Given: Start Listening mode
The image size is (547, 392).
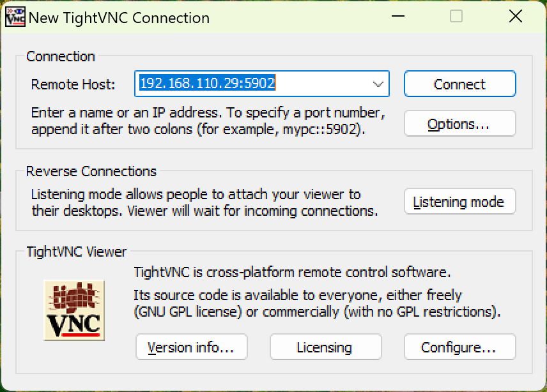Looking at the screenshot, I should pos(459,202).
